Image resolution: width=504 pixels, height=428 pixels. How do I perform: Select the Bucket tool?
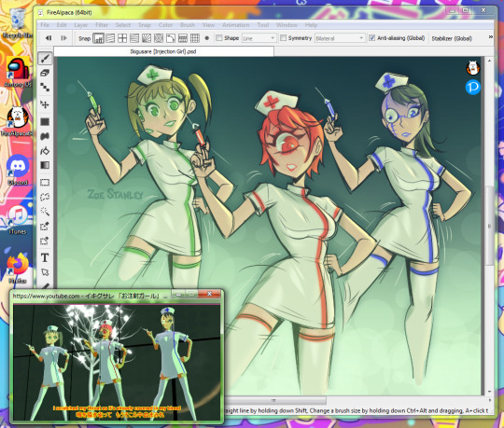click(x=45, y=150)
